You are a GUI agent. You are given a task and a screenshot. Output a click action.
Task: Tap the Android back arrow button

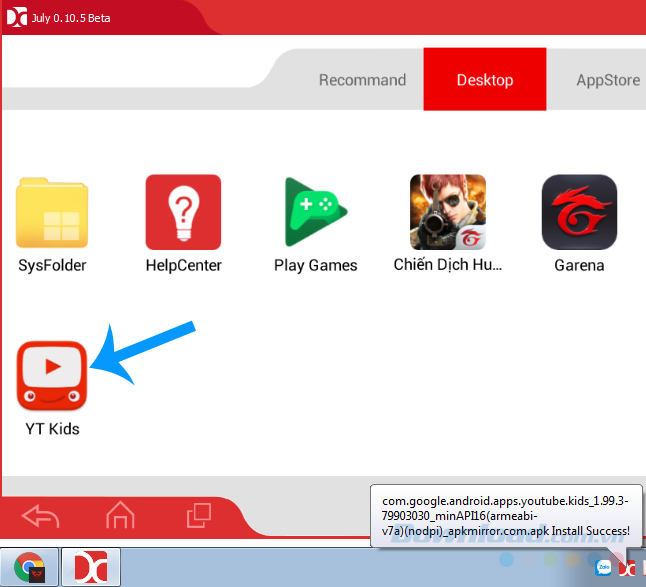coord(40,516)
